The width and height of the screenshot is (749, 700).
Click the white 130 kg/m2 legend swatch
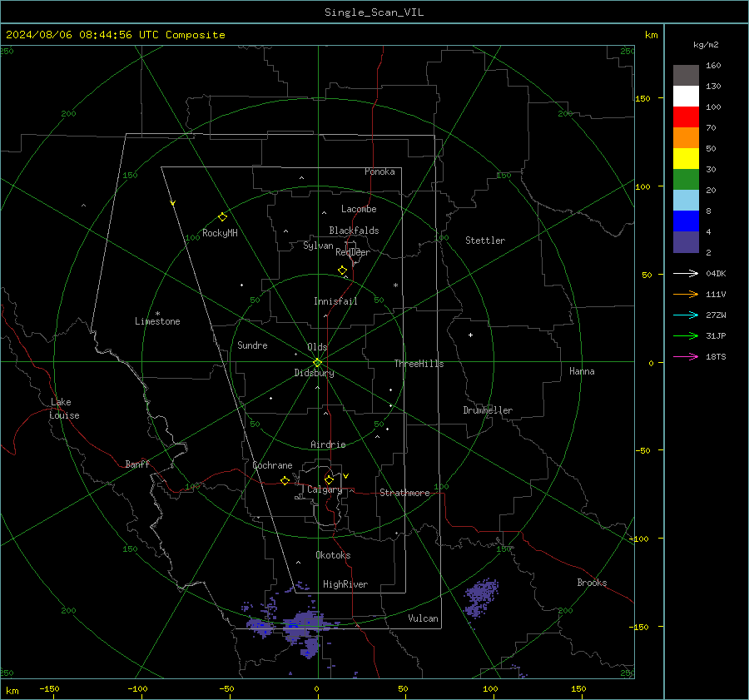point(686,97)
